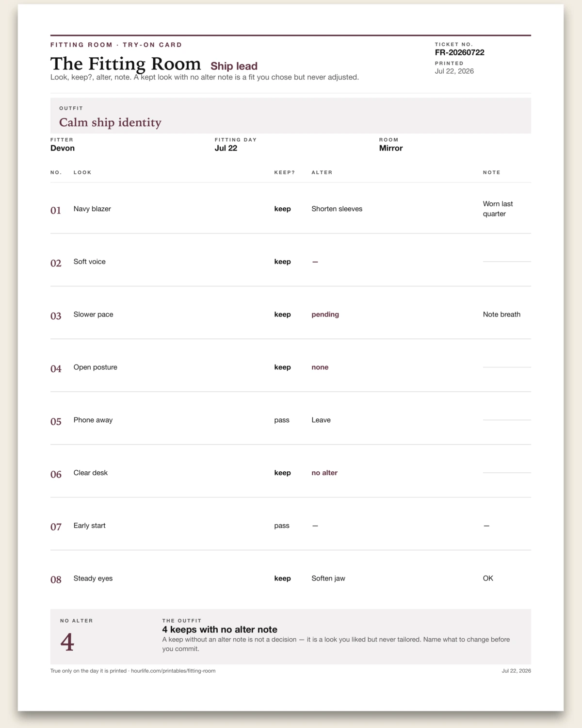Click the Ship lead label beside the title
This screenshot has width=582, height=728.
(x=234, y=66)
